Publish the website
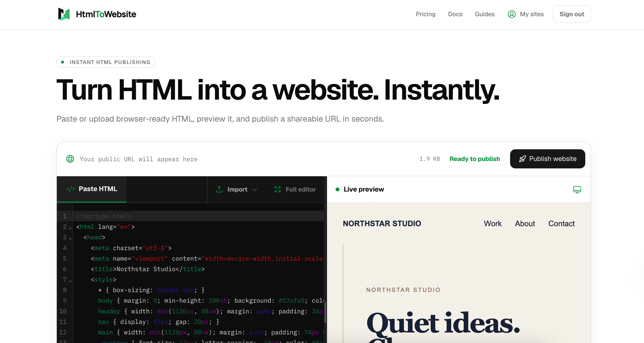Screen dimensions: 644x343 548,159
